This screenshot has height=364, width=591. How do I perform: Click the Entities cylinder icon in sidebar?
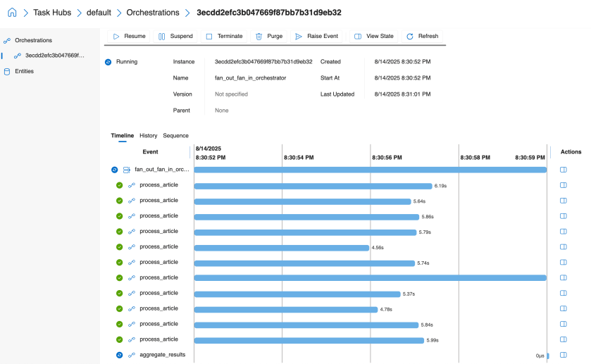coord(7,72)
